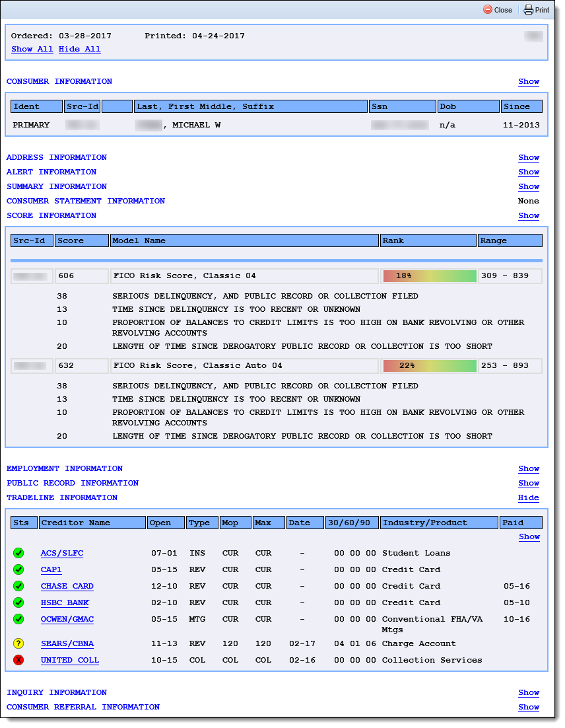Open the ACS/SLFC creditor link
This screenshot has width=565, height=728.
(61, 553)
